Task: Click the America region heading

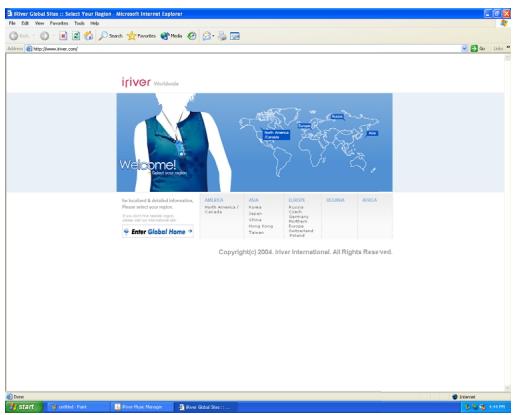Action: (x=214, y=200)
